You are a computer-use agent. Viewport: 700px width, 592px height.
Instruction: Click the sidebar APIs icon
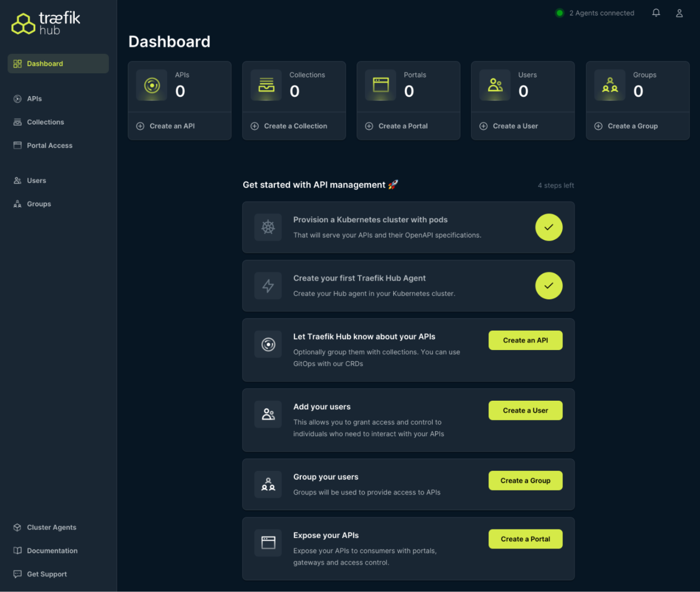coord(17,99)
